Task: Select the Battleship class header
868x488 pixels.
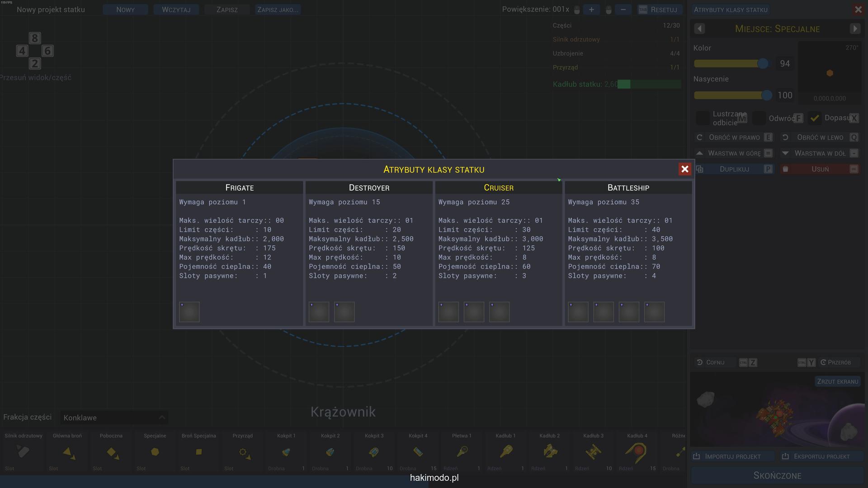Action: point(628,188)
